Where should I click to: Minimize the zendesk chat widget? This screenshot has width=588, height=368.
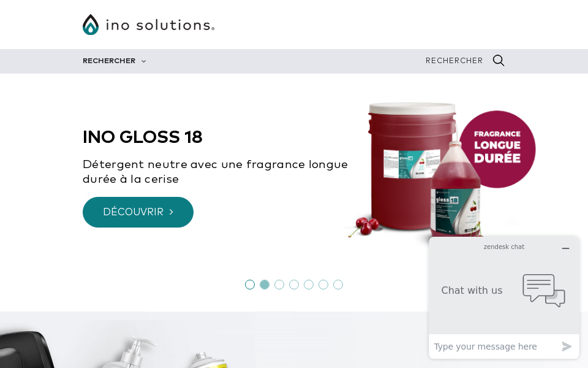[x=565, y=248]
